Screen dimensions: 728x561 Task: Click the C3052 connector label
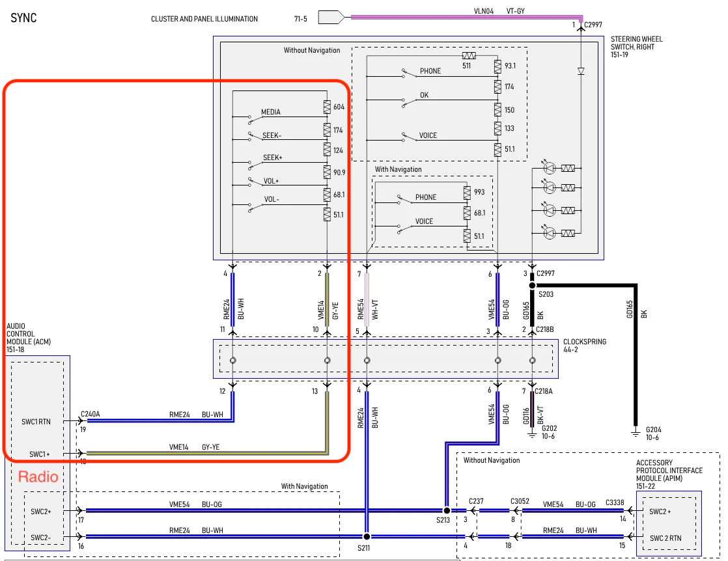520,501
